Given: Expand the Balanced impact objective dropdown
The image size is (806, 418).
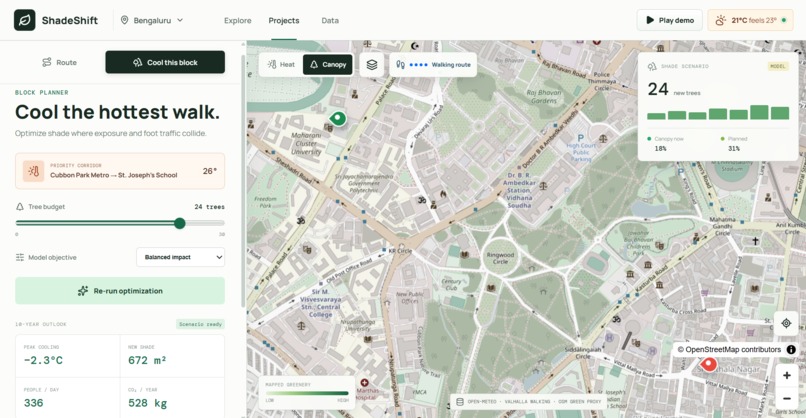Looking at the screenshot, I should click(x=180, y=257).
